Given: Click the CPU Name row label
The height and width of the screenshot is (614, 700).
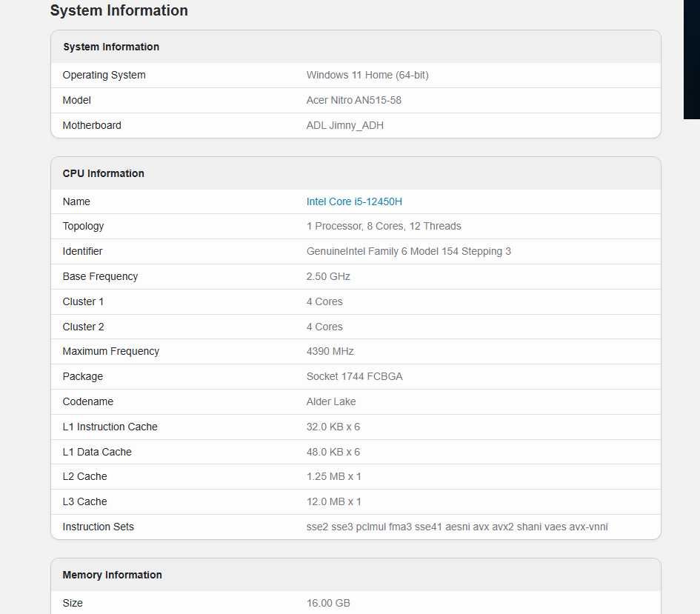Looking at the screenshot, I should pos(76,201).
